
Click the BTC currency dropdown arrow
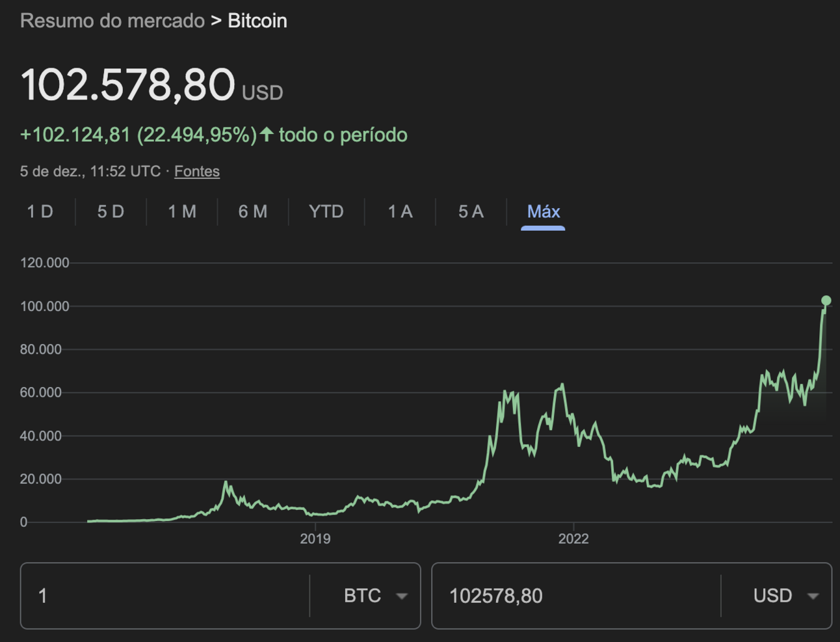point(402,596)
